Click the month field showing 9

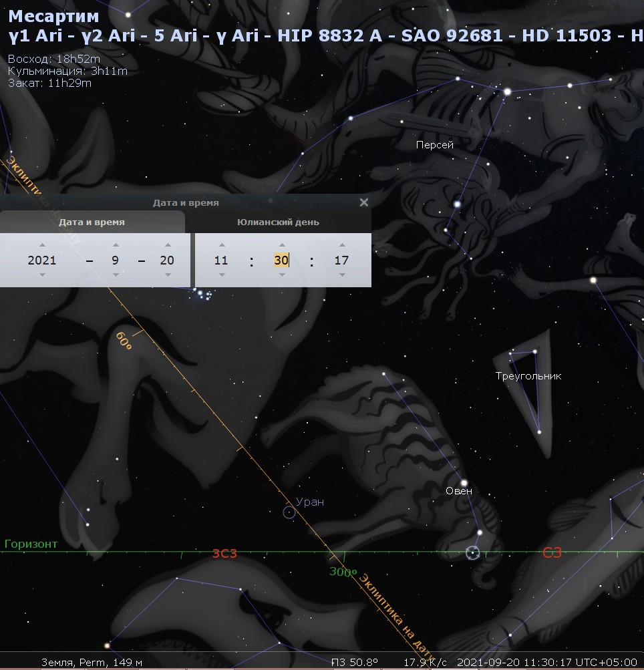pyautogui.click(x=116, y=261)
